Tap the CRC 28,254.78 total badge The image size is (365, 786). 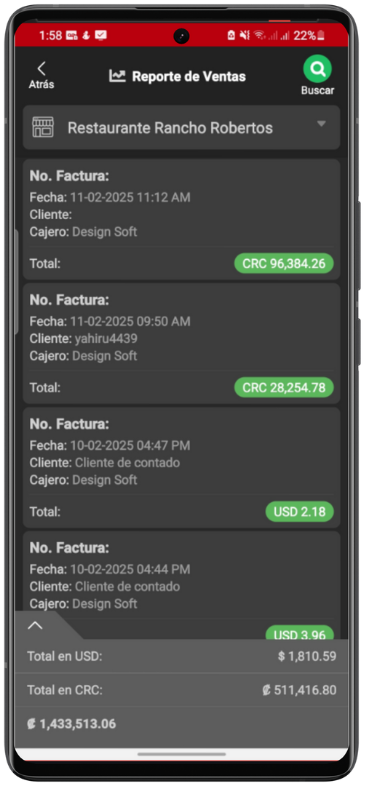click(284, 387)
